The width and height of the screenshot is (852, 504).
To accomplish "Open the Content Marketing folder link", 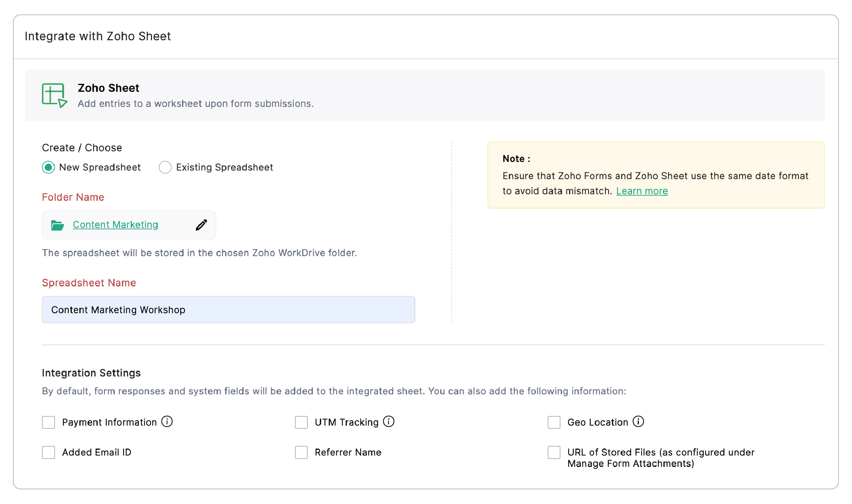I will click(x=115, y=224).
